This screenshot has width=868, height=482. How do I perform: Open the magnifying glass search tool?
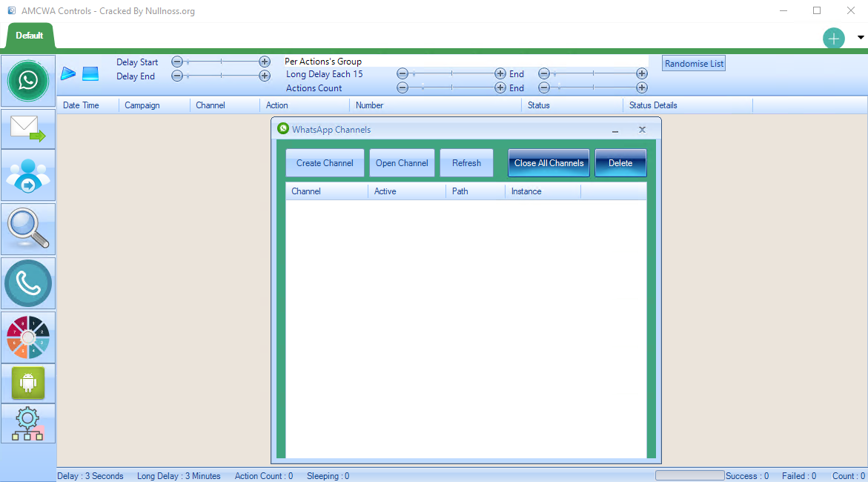(x=28, y=229)
